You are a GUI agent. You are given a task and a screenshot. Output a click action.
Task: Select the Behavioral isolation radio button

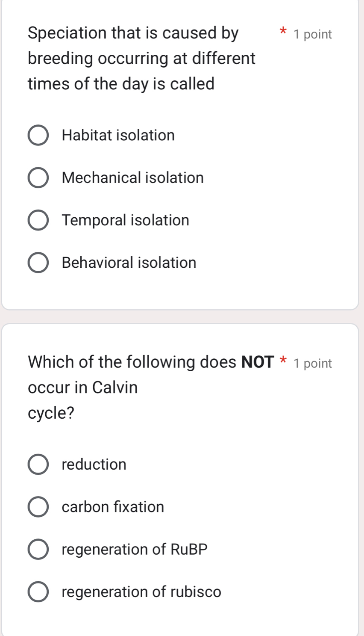(38, 263)
